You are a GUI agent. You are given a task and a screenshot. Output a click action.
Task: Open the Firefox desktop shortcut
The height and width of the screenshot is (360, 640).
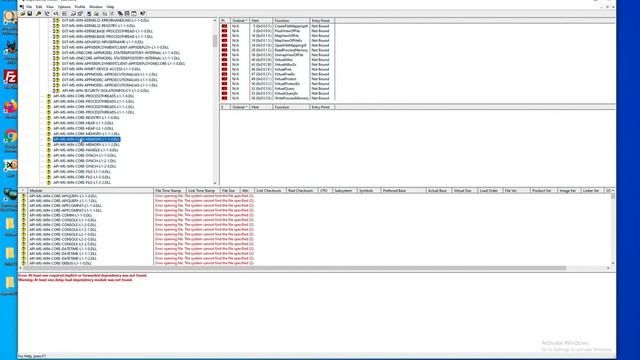point(10,106)
